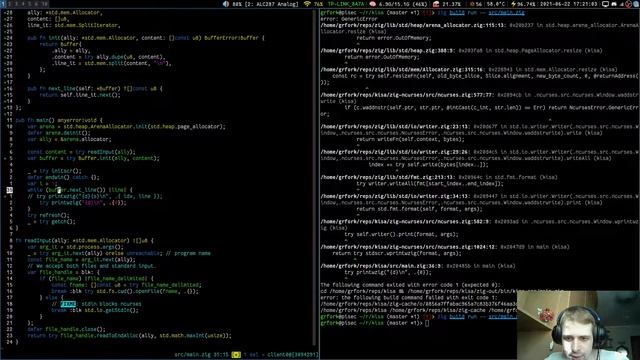This screenshot has height=360, width=640.
Task: Click the TP-LINK_8A7A network name
Action: (346, 4)
